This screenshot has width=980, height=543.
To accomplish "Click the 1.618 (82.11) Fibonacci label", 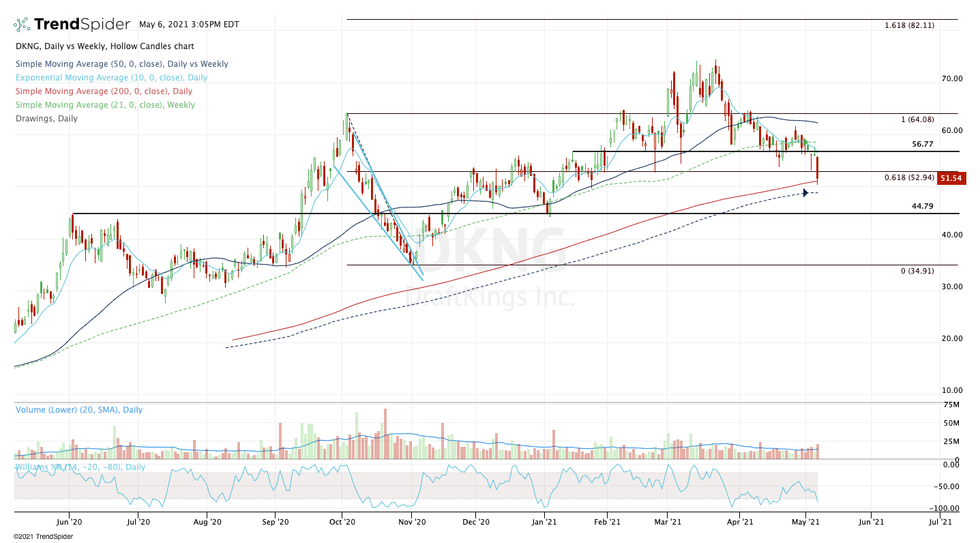I will pos(909,25).
